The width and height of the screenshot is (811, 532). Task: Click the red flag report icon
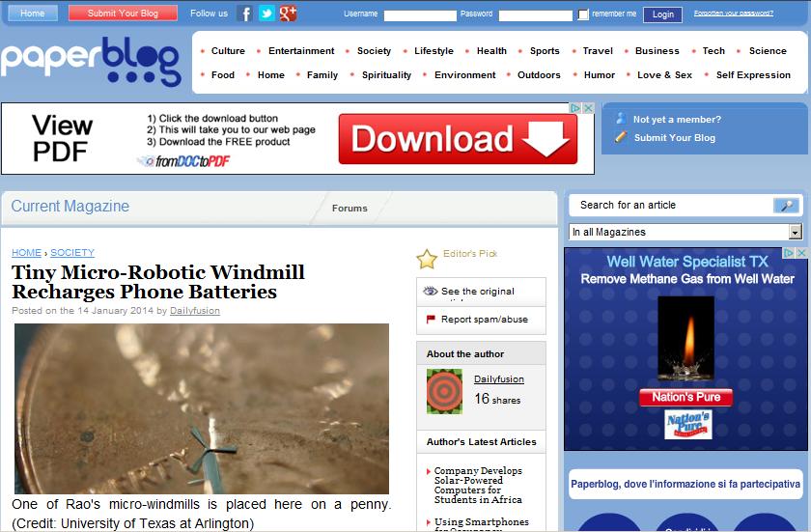point(431,320)
